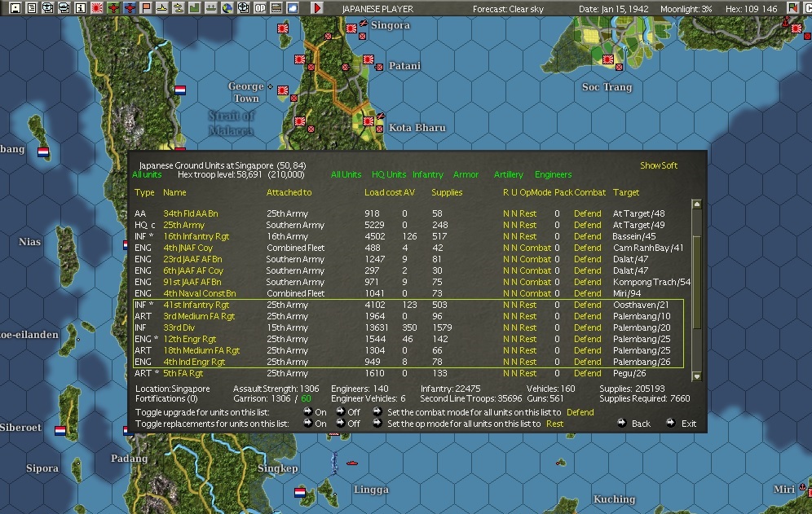Click the Dutch flag near Singkep
The width and height of the screenshot is (812, 514).
(300, 492)
